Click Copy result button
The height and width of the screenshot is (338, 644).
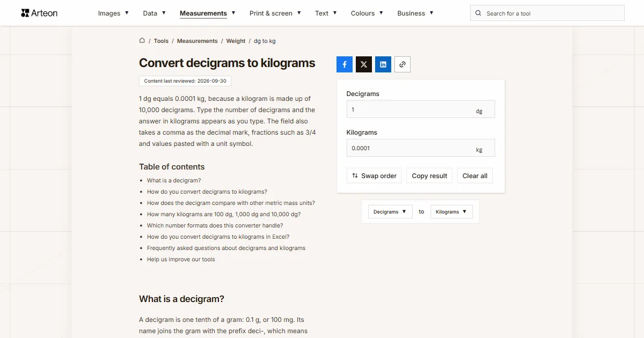click(x=429, y=176)
